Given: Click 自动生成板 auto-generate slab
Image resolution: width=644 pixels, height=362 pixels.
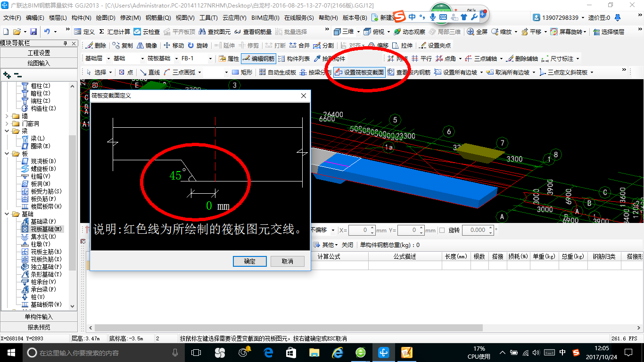Looking at the screenshot, I should (x=278, y=72).
